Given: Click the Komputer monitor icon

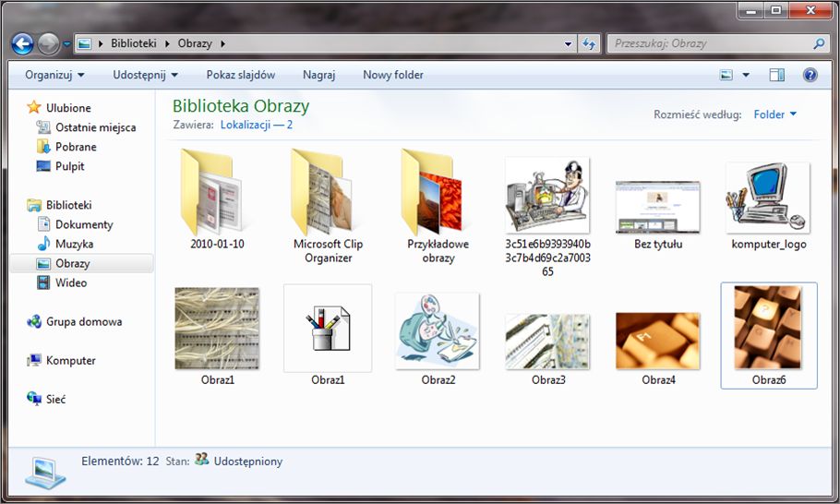Looking at the screenshot, I should (x=34, y=360).
